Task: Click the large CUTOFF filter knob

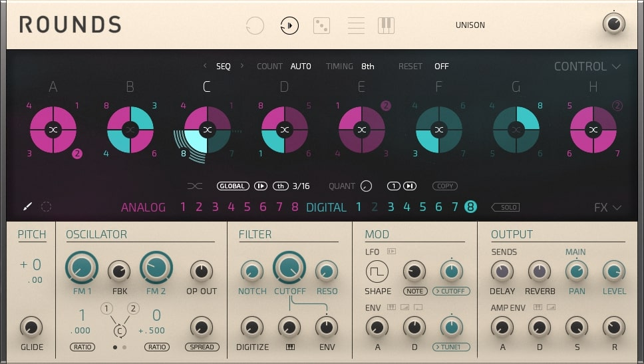Action: click(289, 268)
